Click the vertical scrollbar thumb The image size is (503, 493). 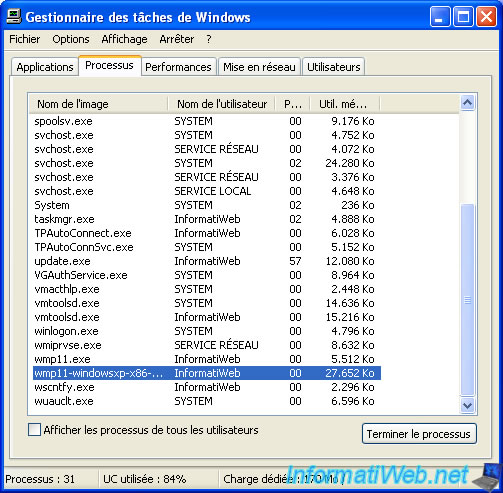467,300
